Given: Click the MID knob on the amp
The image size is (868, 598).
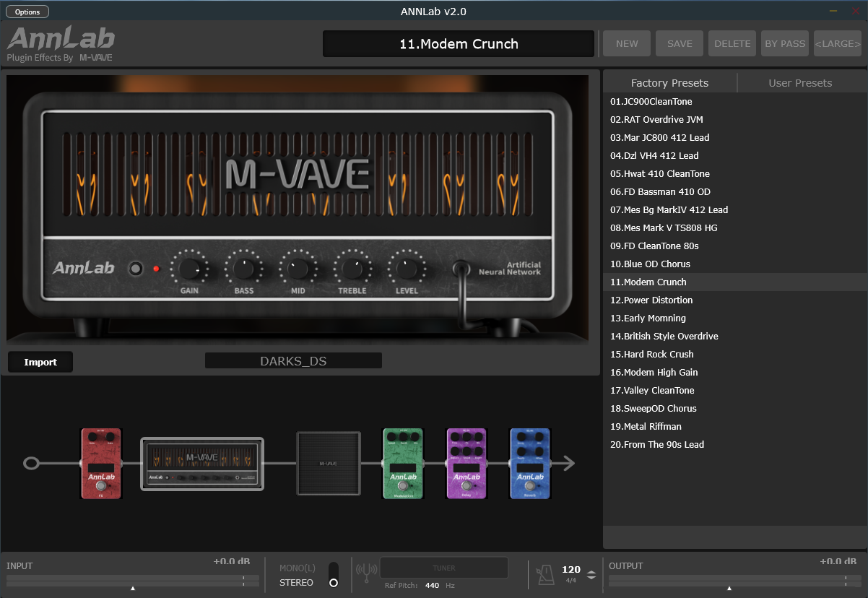Looking at the screenshot, I should pyautogui.click(x=298, y=269).
